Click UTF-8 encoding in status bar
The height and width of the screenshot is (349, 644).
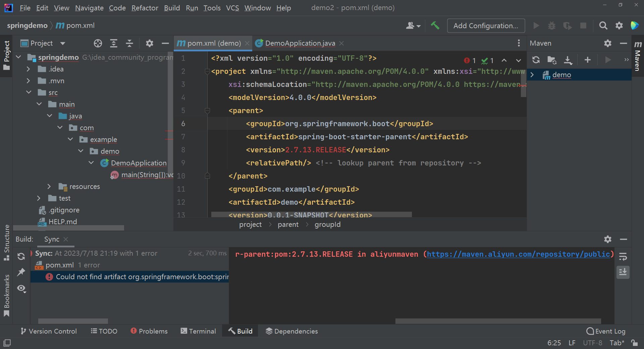coord(592,343)
